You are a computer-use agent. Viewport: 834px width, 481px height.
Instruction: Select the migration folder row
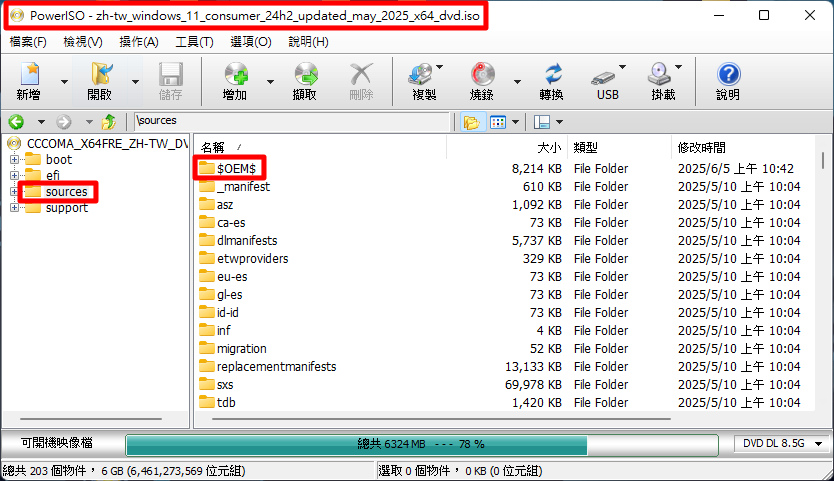(504, 349)
